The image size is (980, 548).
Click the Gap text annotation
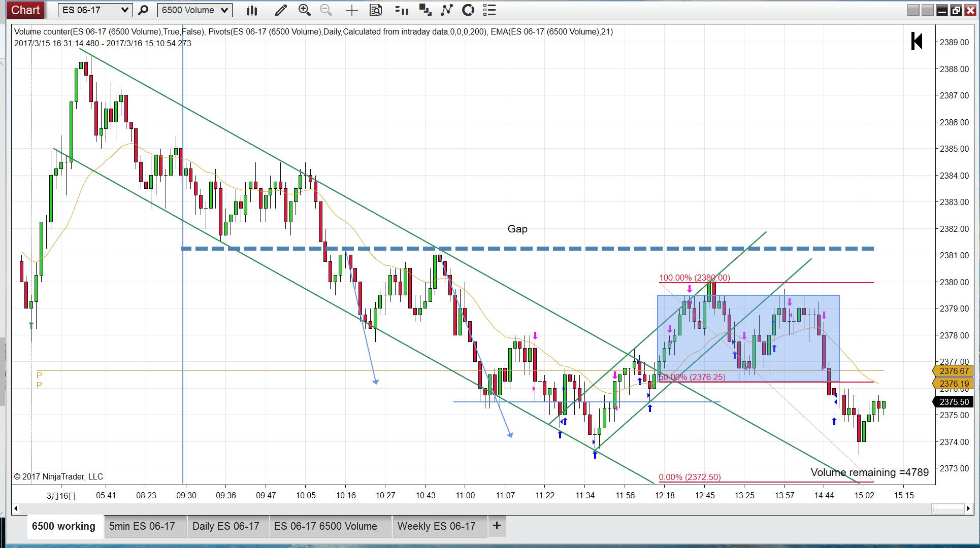click(x=517, y=229)
